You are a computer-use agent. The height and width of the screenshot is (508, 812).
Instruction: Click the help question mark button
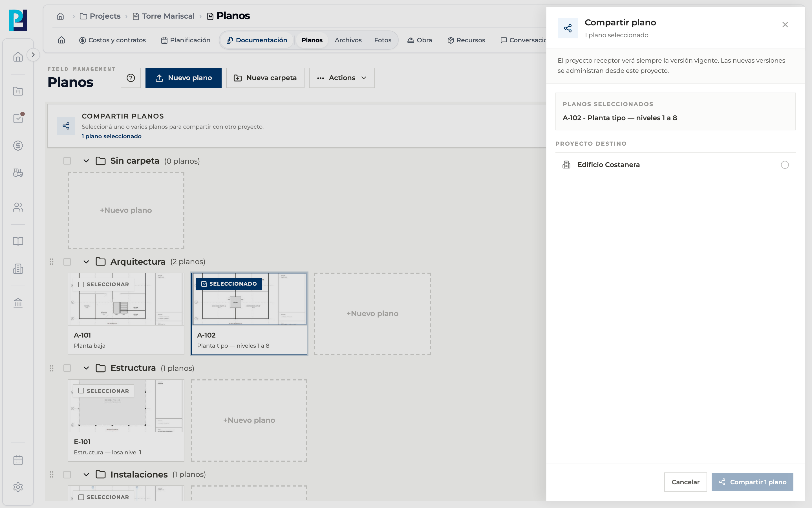coord(131,78)
